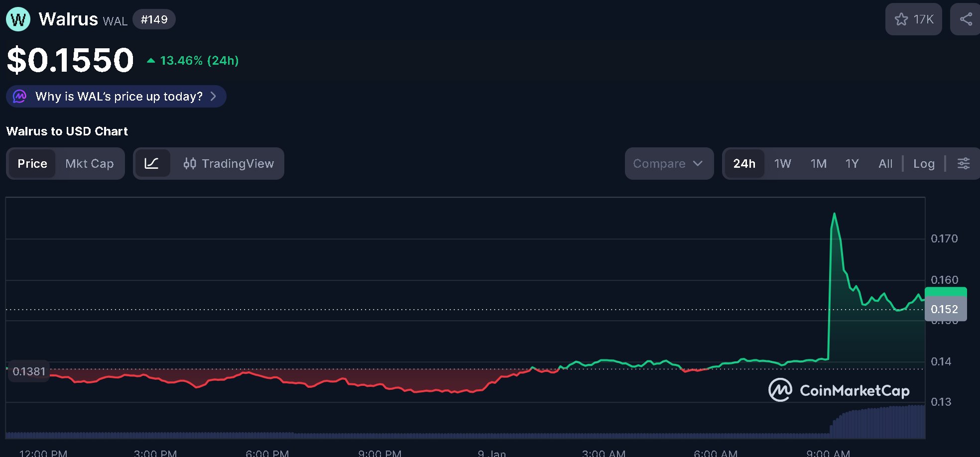This screenshot has width=980, height=457.
Task: Switch to TradingView candlestick chart
Action: [229, 163]
